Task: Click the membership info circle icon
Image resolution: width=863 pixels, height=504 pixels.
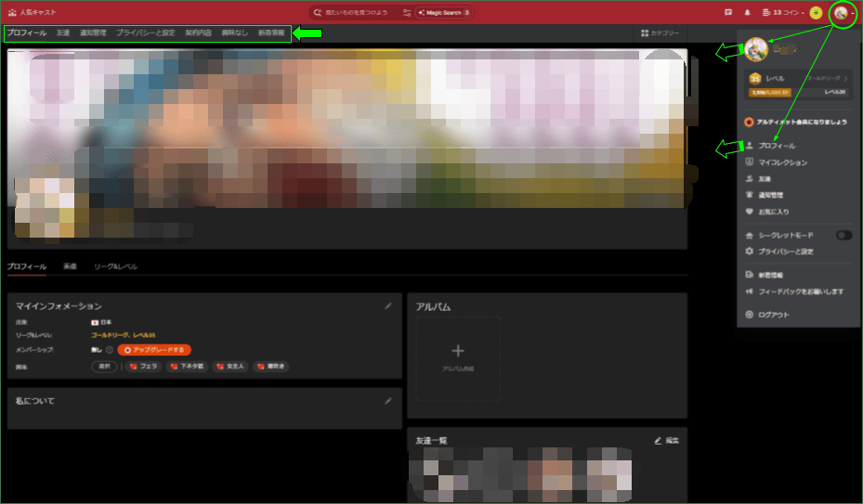Action: pos(110,350)
